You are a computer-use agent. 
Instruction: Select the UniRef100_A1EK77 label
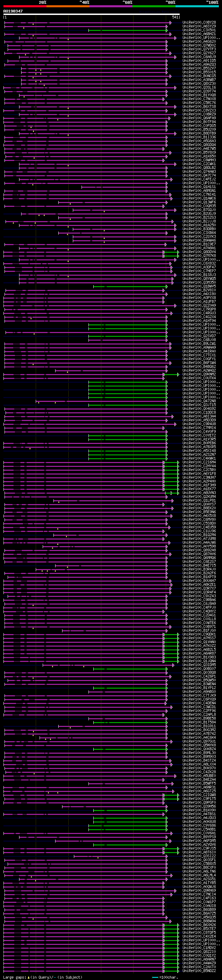click(199, 488)
